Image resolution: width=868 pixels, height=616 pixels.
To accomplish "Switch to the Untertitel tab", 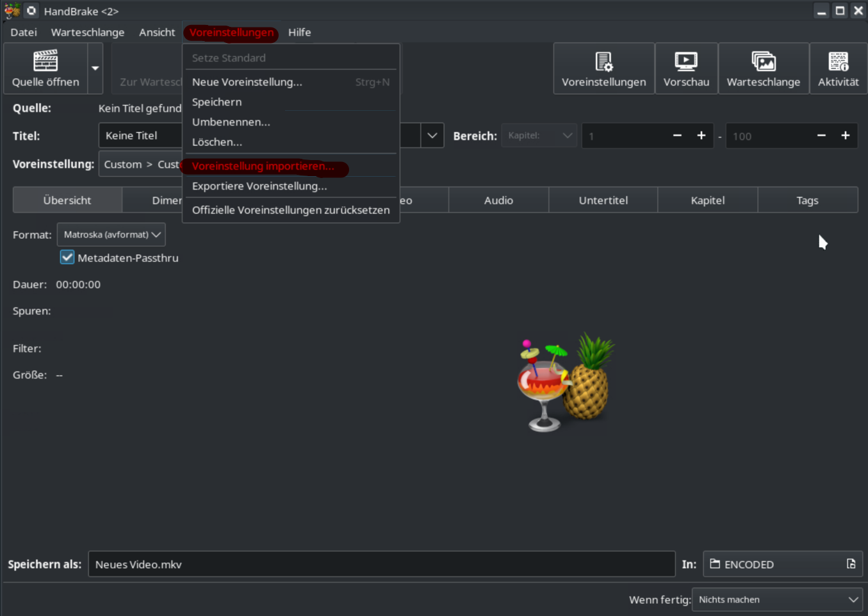I will pos(603,200).
